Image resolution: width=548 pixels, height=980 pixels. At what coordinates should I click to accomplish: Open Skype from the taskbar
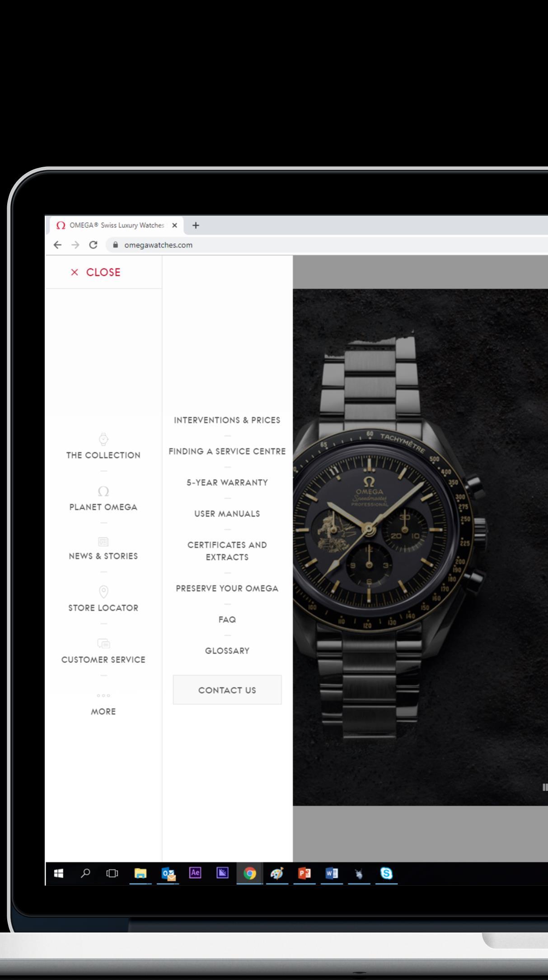387,874
